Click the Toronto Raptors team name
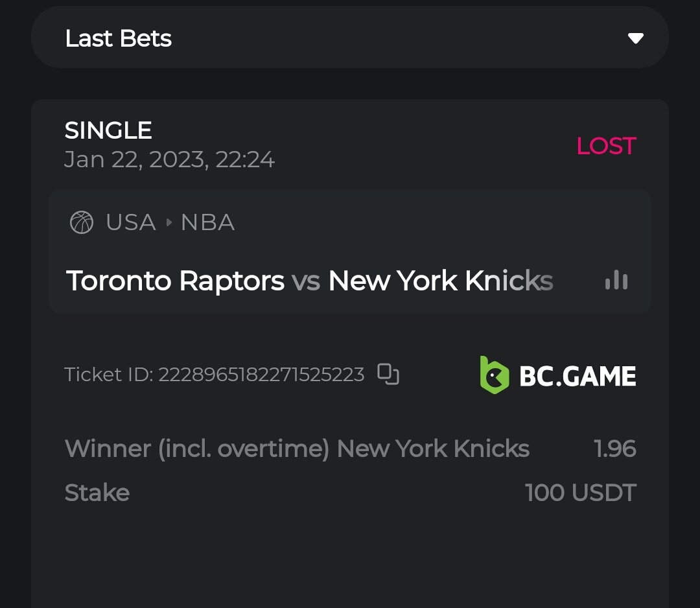The height and width of the screenshot is (608, 700). 176,281
